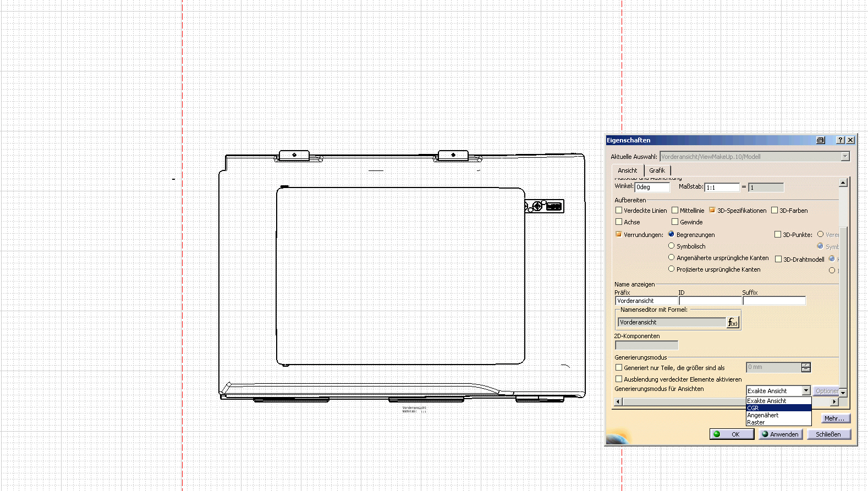
Task: Click the horizontal scrollbar right arrow
Action: 834,402
